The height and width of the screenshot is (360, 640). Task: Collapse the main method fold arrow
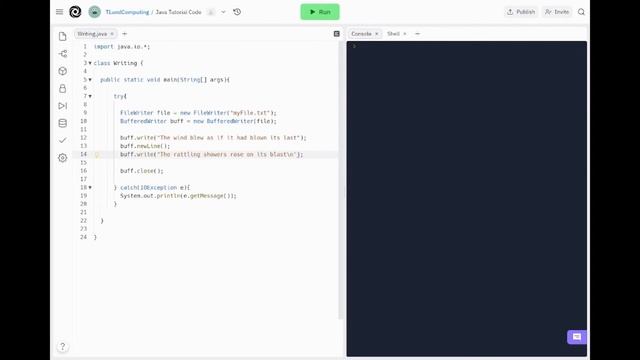(90, 80)
